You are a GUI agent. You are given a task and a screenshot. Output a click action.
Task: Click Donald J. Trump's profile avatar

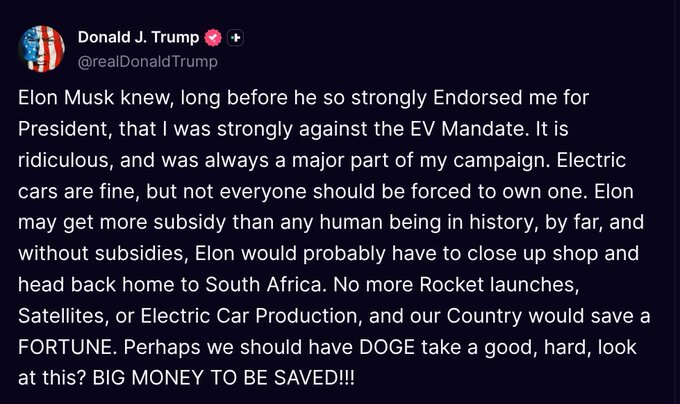(x=40, y=49)
